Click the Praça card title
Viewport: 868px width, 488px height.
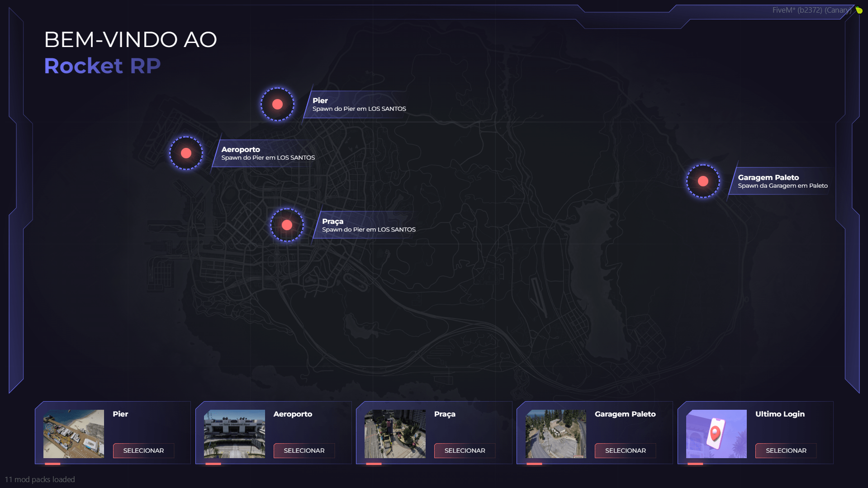pyautogui.click(x=445, y=414)
